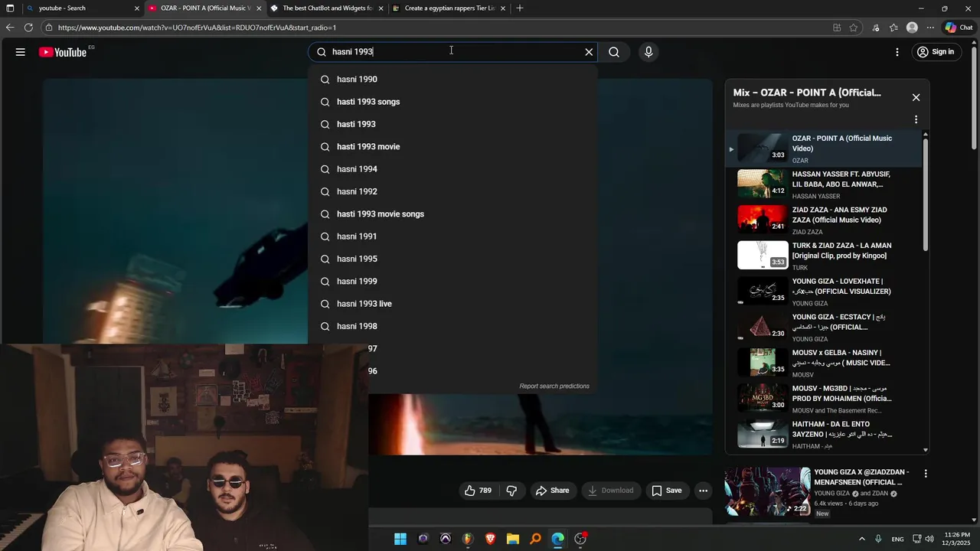Choose suggestion hasni 1994

pos(452,169)
